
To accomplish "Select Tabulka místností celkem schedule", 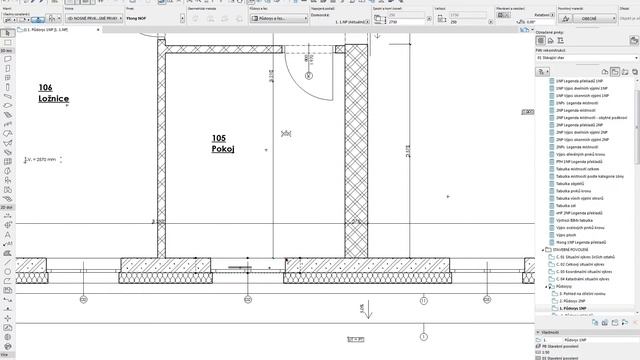I will [x=578, y=169].
